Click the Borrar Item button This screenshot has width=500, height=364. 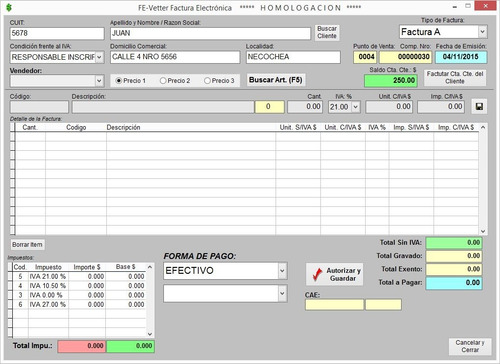click(27, 245)
